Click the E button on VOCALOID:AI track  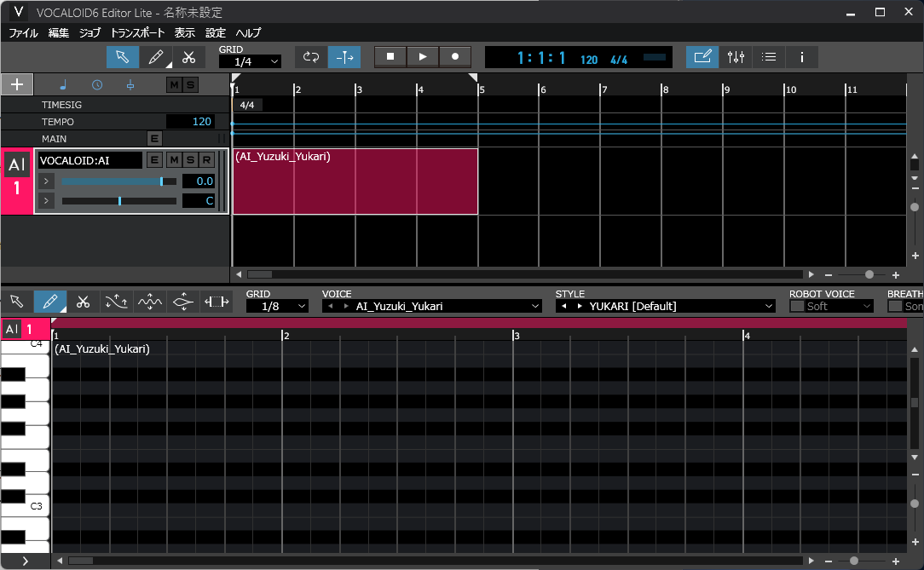154,159
